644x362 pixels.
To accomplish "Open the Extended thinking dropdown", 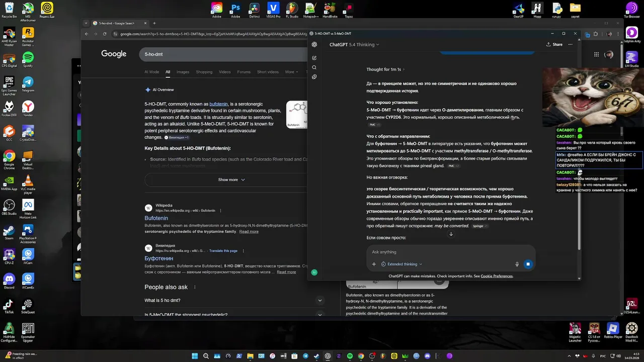I will pos(401,264).
